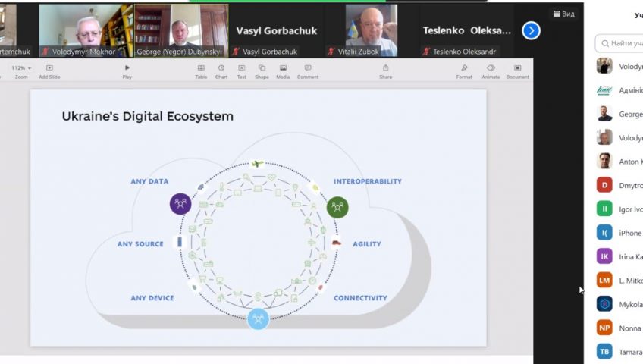Click muted mic icon beside Teslenko Oleksandr
This screenshot has width=643, height=364.
click(x=426, y=52)
